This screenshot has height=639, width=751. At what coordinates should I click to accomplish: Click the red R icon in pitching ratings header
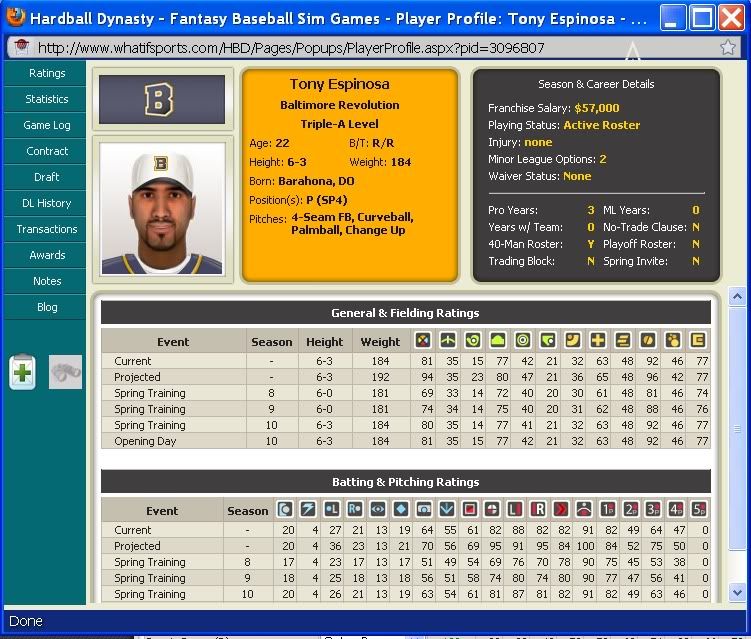[x=539, y=510]
